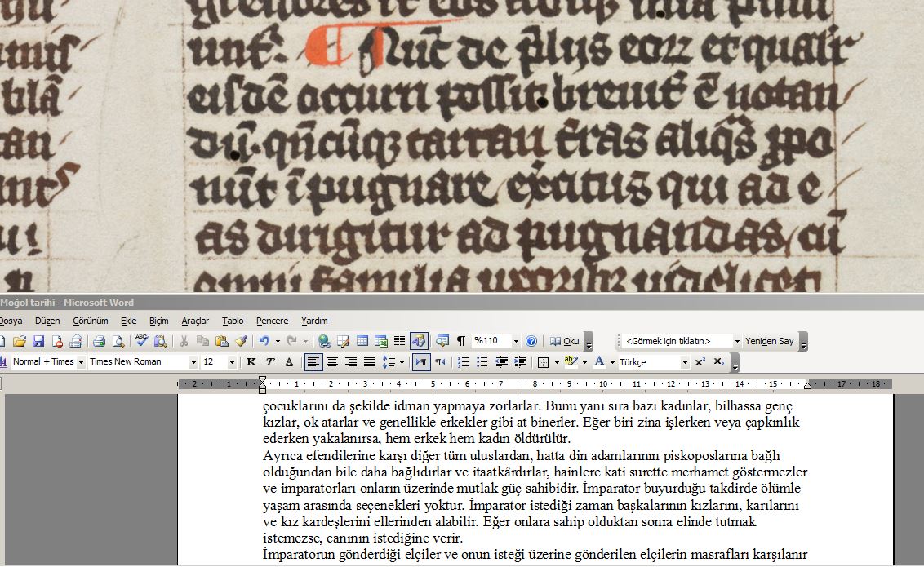This screenshot has height=567, width=924.
Task: Apply the font color (A)
Action: pos(599,361)
